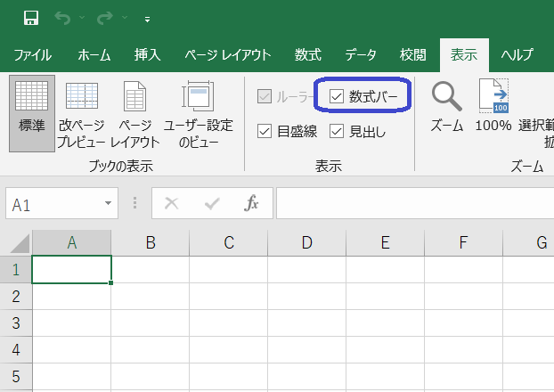Switch to the 挿入 tab
Image resolution: width=554 pixels, height=392 pixels.
coord(147,55)
